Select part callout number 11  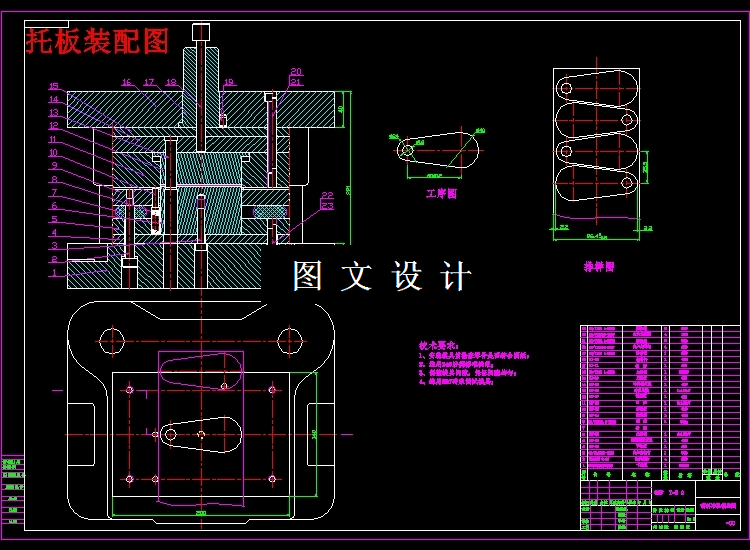click(x=53, y=139)
